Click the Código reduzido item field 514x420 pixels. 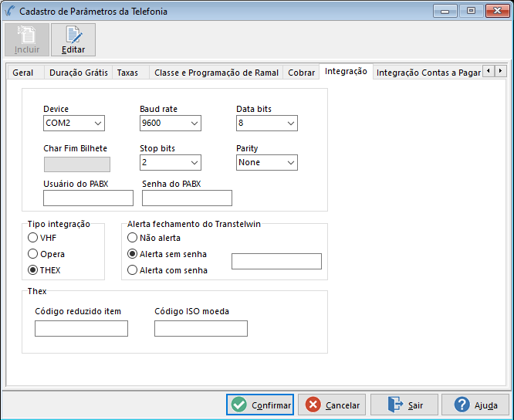[x=81, y=329]
